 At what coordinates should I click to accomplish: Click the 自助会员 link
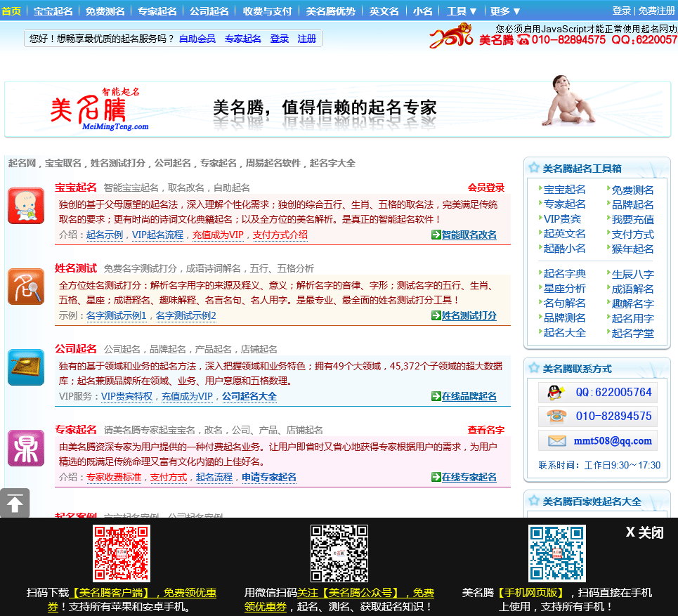197,39
